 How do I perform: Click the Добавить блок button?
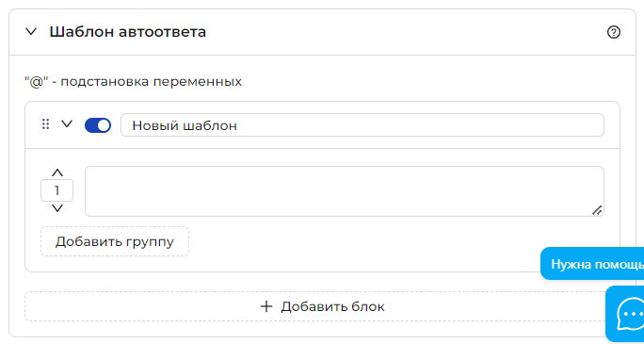[322, 306]
